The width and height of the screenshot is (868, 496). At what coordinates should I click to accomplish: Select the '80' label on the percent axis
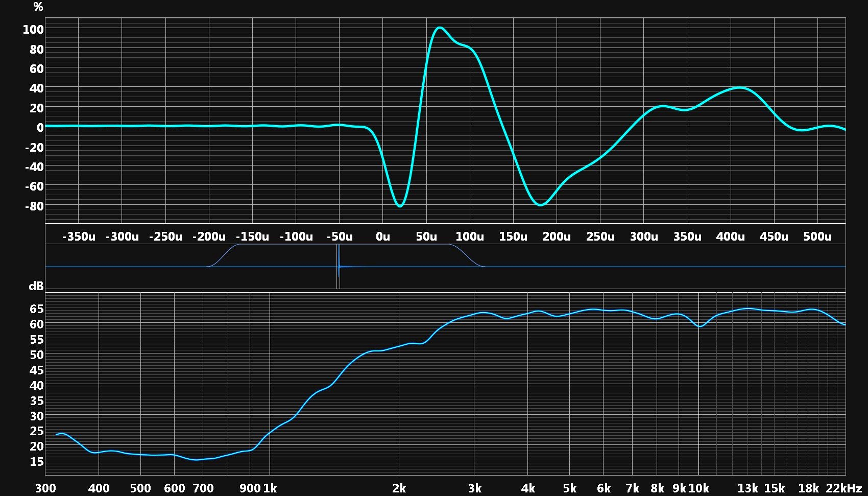[37, 50]
